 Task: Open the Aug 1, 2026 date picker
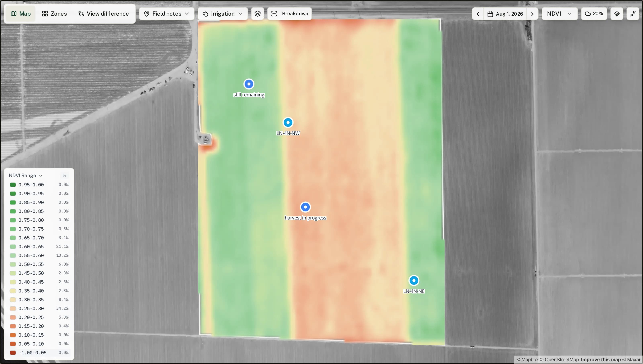point(505,14)
